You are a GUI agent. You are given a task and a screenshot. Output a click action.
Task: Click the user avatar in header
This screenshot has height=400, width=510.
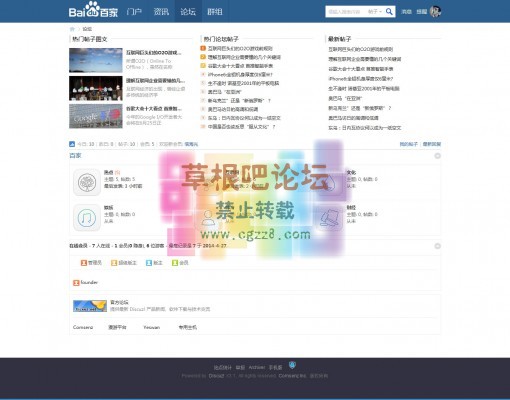[435, 12]
